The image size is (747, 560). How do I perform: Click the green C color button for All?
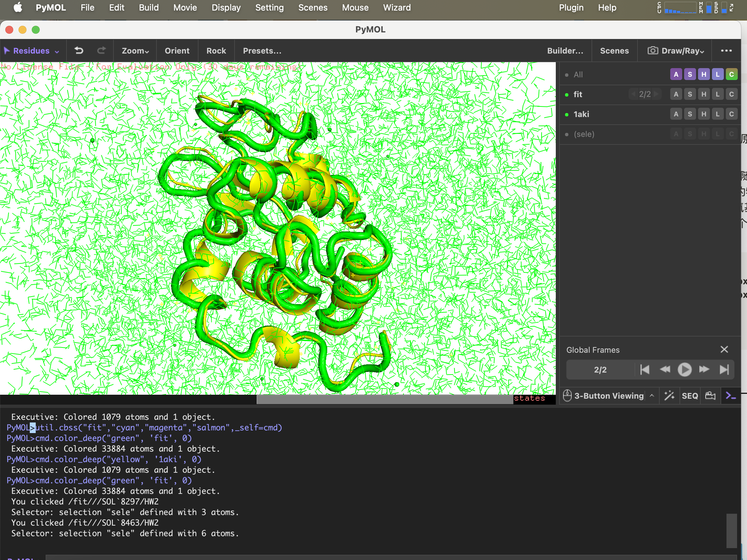pos(731,75)
